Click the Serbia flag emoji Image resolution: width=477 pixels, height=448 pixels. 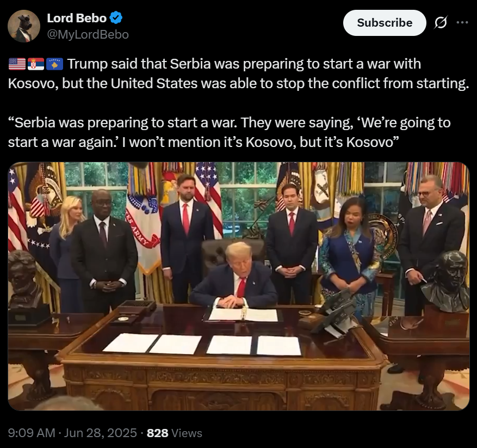point(36,64)
